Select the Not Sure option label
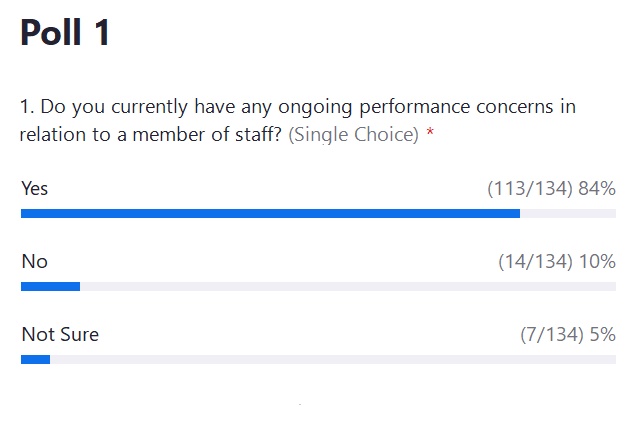Screen dimensions: 642x429 pyautogui.click(x=60, y=334)
